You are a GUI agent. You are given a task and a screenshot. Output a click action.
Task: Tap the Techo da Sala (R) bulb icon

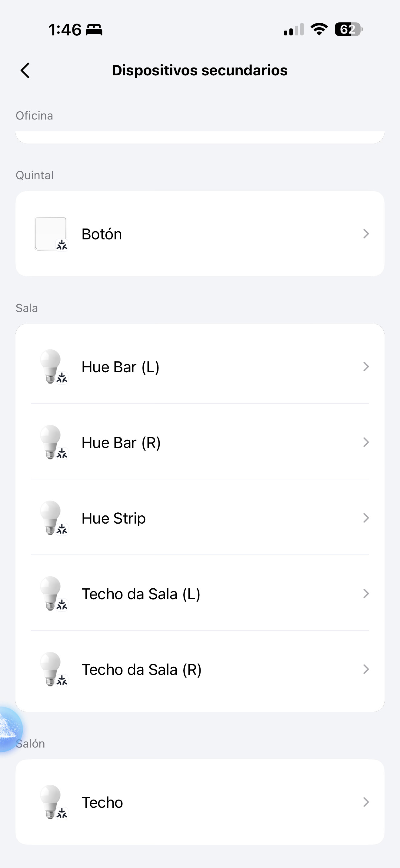(53, 669)
